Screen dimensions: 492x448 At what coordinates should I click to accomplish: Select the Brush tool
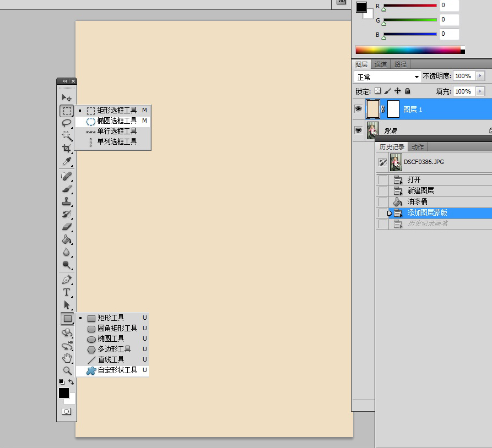pyautogui.click(x=67, y=189)
